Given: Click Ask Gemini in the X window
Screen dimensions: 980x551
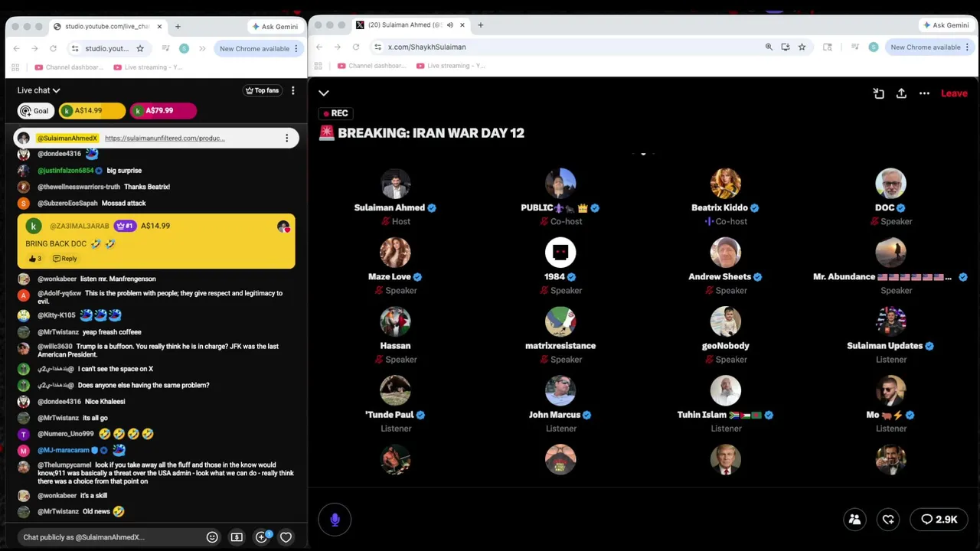Looking at the screenshot, I should 946,24.
